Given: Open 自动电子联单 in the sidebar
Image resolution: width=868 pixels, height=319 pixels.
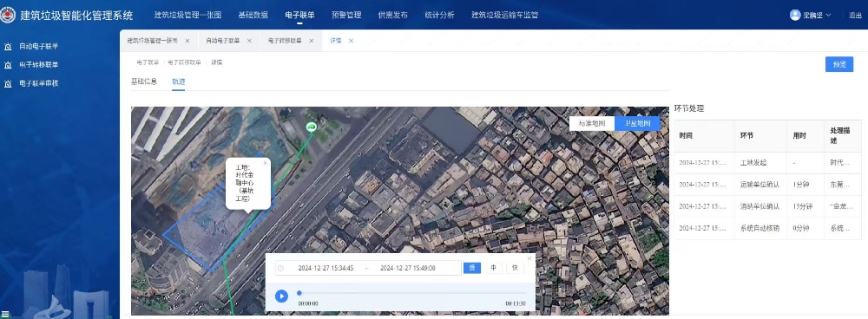Looking at the screenshot, I should (x=39, y=47).
